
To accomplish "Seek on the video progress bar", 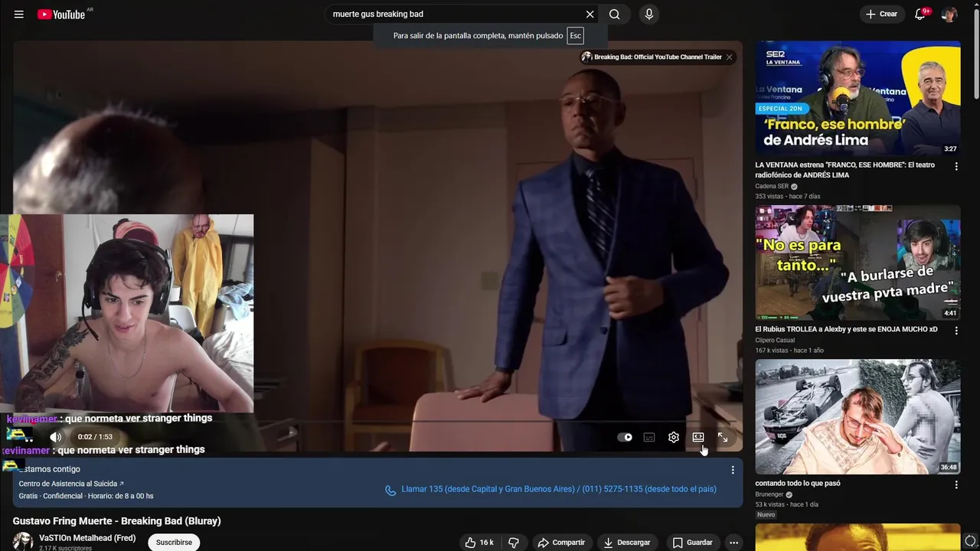I will pyautogui.click(x=378, y=422).
